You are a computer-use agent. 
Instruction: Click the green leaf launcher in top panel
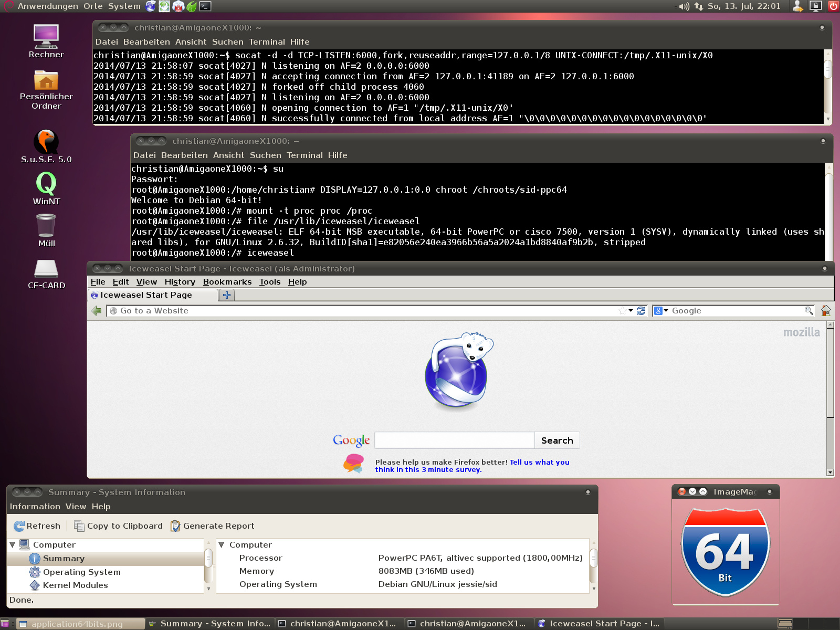[192, 6]
